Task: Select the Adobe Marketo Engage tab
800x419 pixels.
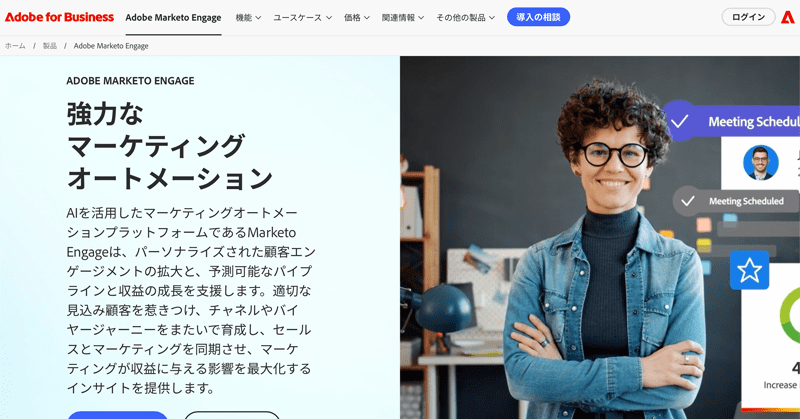Action: click(x=173, y=18)
